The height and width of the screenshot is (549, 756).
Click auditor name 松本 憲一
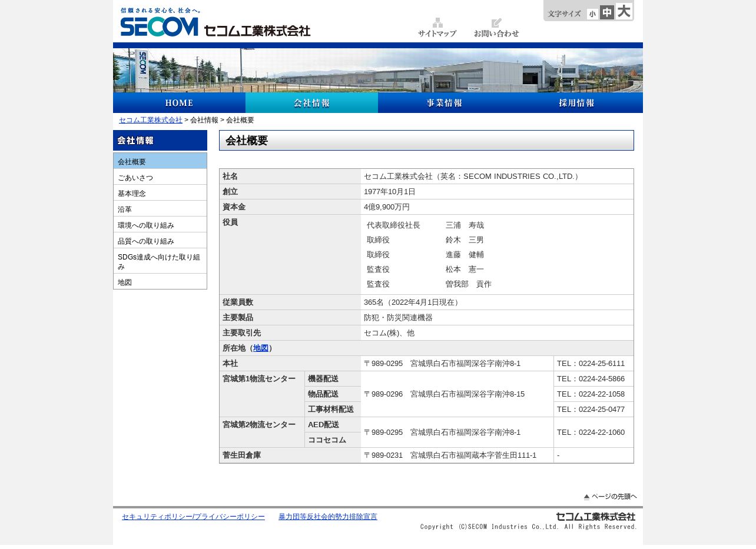[465, 269]
